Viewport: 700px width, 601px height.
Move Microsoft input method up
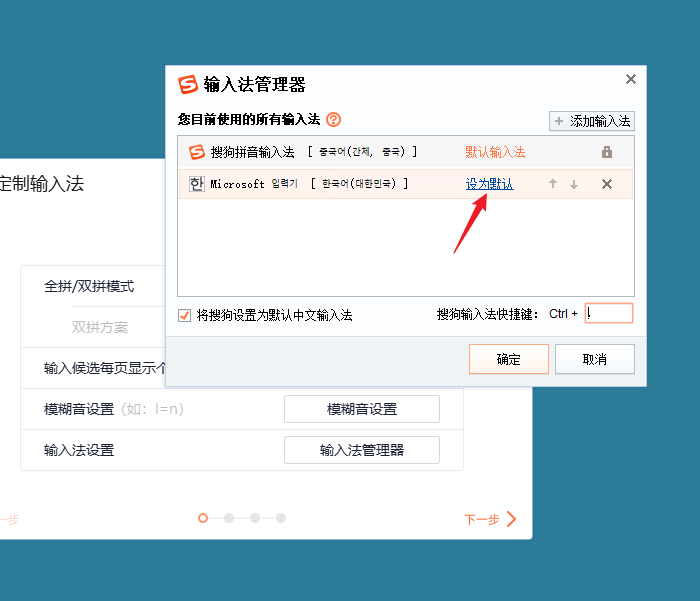click(553, 184)
